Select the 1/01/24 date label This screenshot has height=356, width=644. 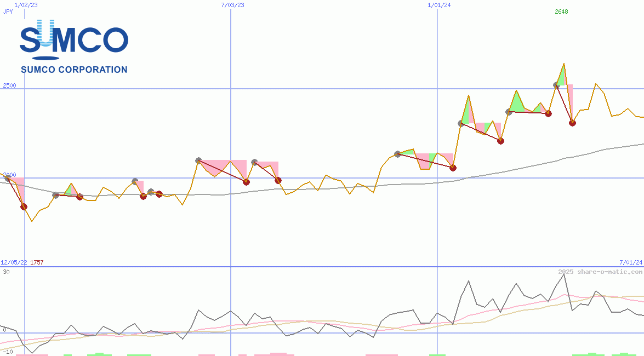coord(439,5)
